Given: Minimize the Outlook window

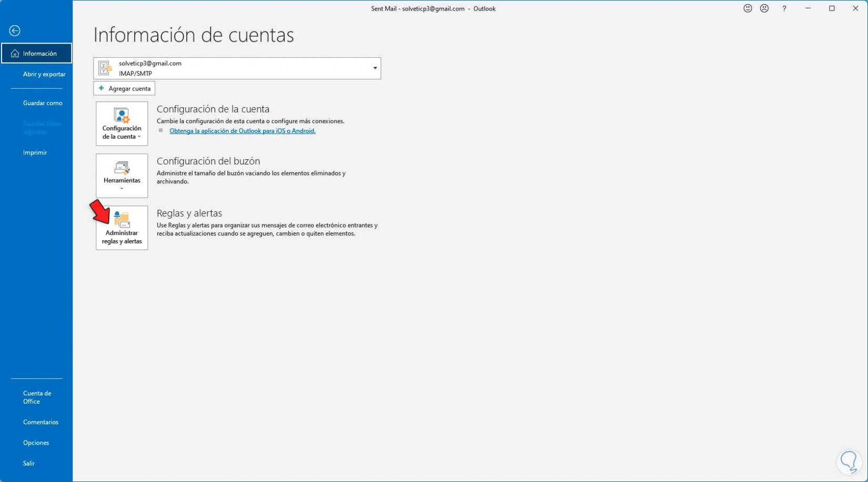Looking at the screenshot, I should [808, 8].
